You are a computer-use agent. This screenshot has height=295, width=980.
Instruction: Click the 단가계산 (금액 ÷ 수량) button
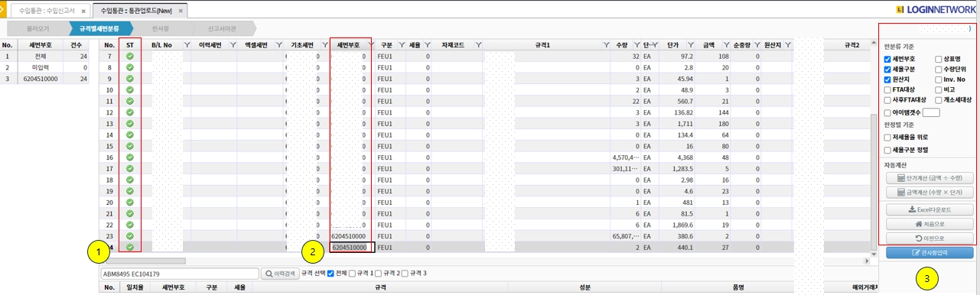point(930,178)
